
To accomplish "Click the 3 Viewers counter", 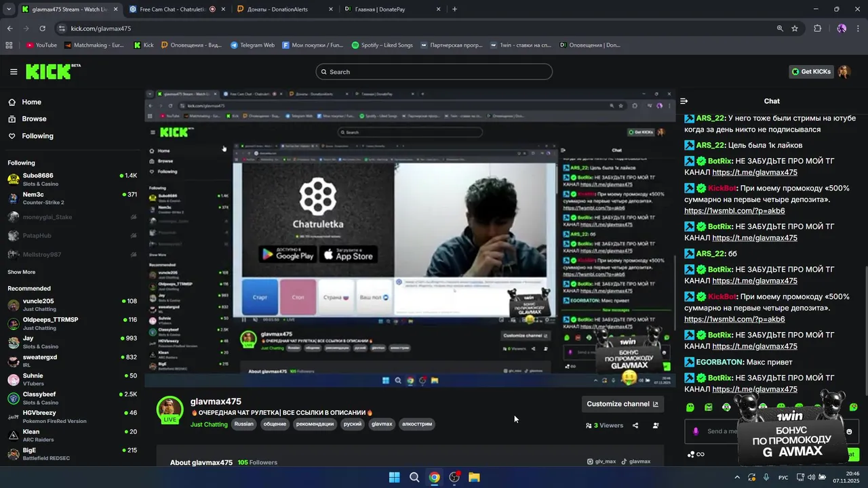I will tap(604, 426).
